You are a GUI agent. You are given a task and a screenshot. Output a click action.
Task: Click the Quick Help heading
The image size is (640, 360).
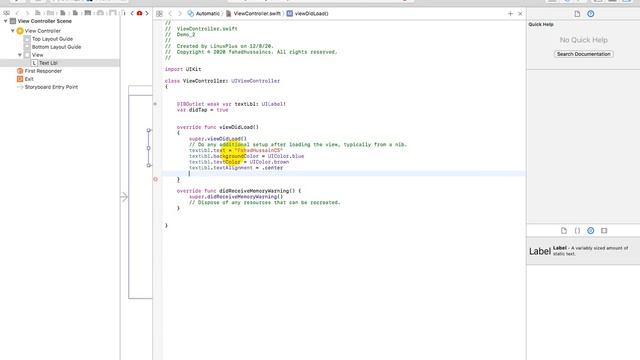541,24
